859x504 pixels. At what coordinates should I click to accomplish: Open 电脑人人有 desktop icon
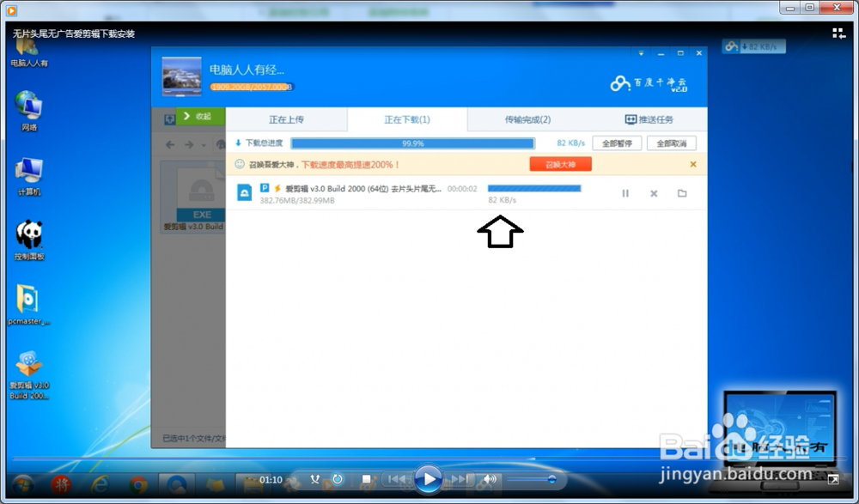(29, 53)
